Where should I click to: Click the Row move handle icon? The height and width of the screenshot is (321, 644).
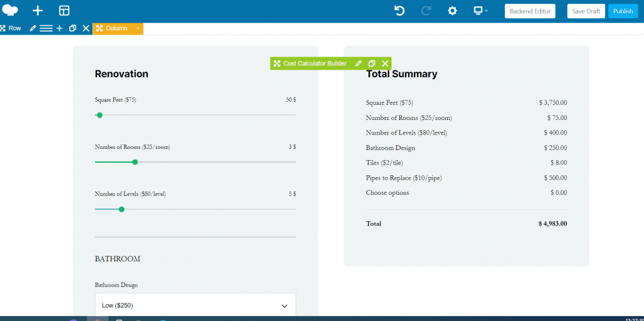click(3, 28)
